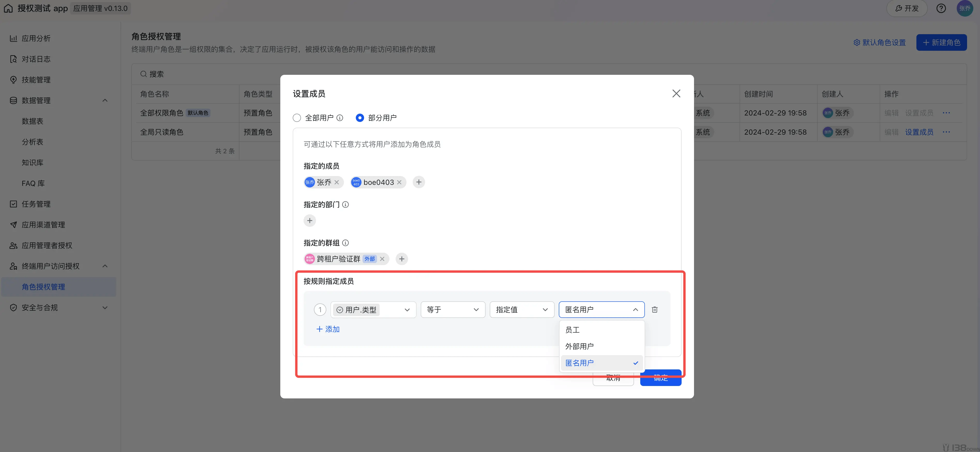This screenshot has height=452, width=980.
Task: Go to home icon in header
Action: coord(8,8)
